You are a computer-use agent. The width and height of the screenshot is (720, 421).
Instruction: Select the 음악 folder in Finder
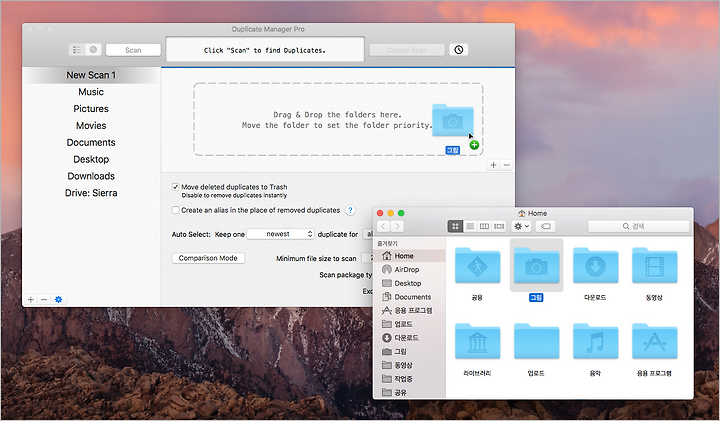(595, 342)
